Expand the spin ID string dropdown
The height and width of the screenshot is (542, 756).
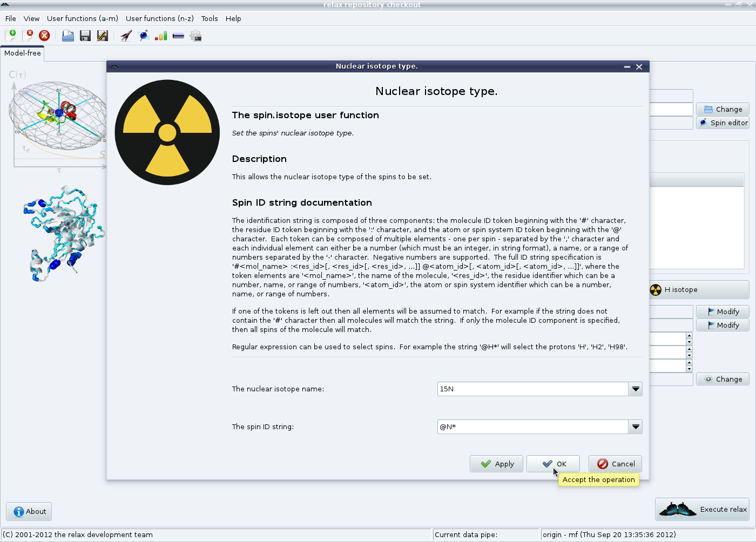pos(636,426)
